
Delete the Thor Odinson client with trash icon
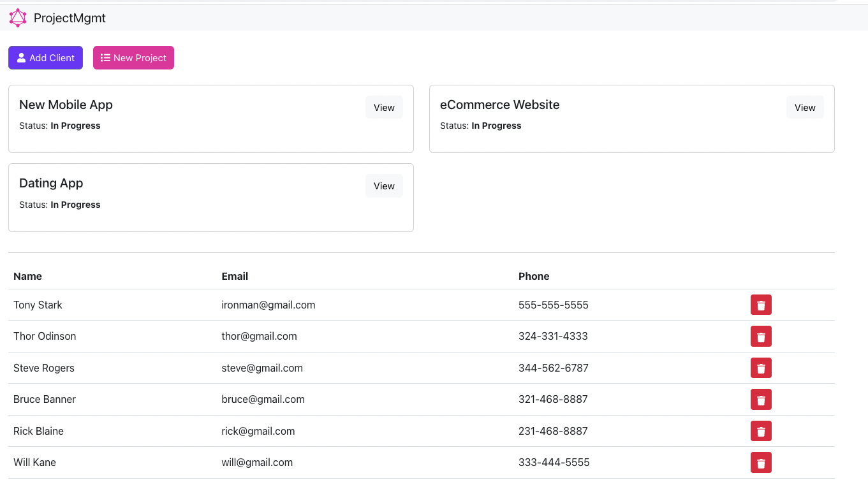(760, 336)
